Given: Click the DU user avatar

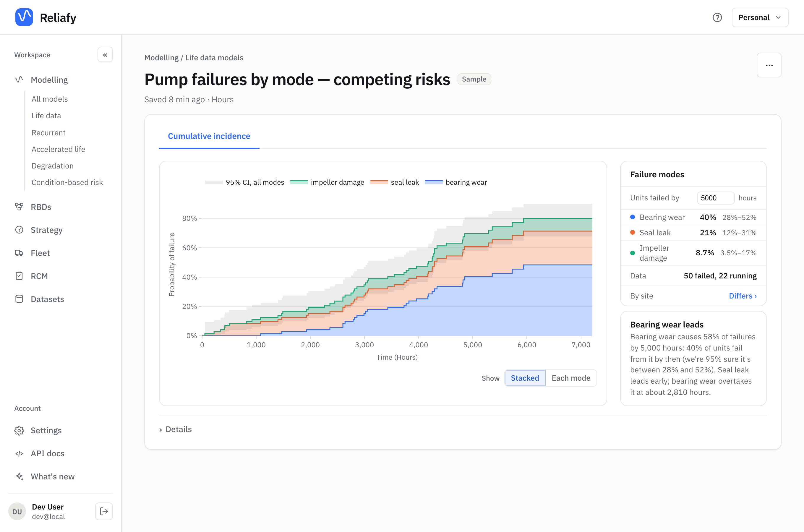Looking at the screenshot, I should click(17, 511).
